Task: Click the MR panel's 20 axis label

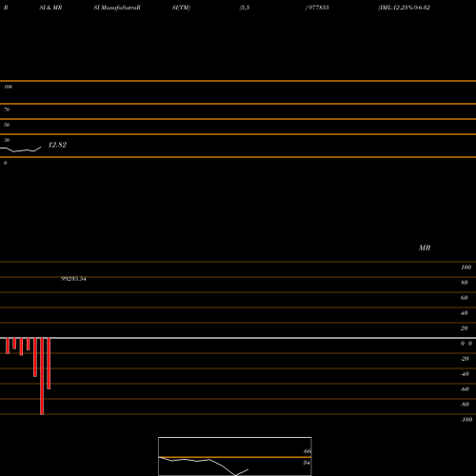Action: pos(465,328)
